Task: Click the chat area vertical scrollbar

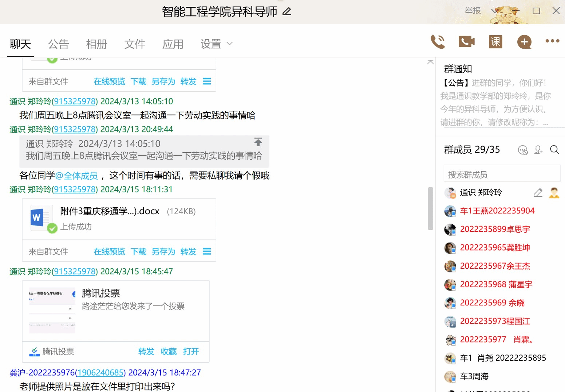Action: pyautogui.click(x=430, y=208)
